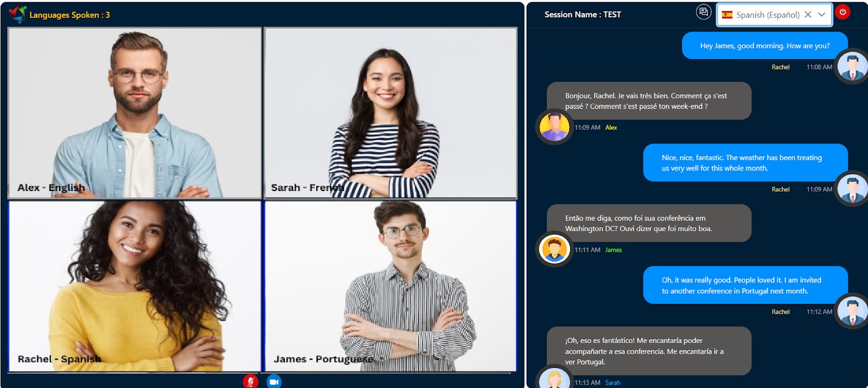Click the 'Bonjour, Rachel' French message bubble

click(x=649, y=101)
